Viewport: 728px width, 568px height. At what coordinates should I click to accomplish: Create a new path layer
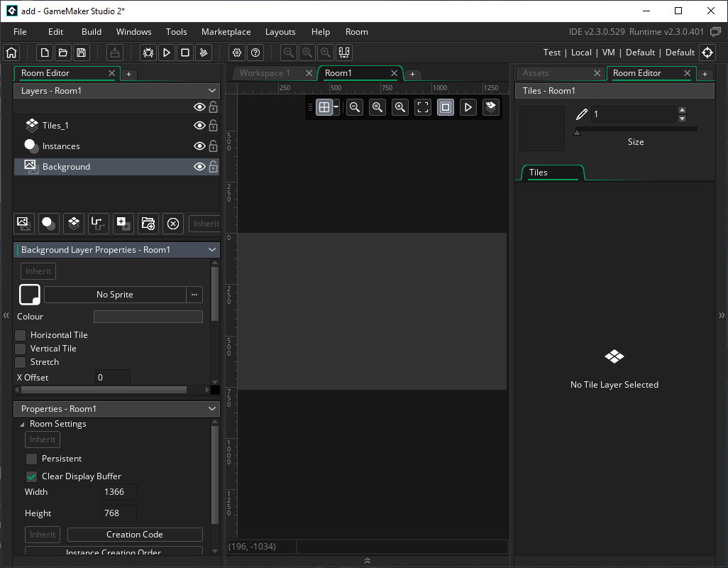[x=99, y=224]
